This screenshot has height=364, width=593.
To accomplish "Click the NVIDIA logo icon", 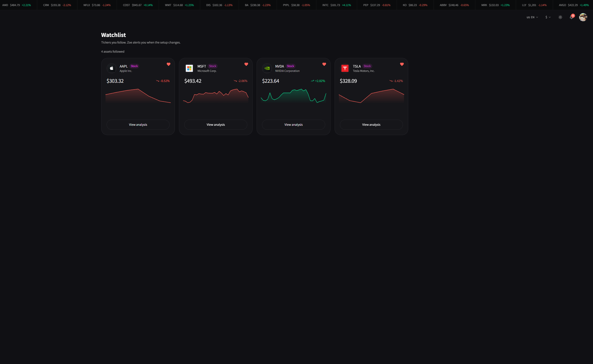I will tap(267, 68).
